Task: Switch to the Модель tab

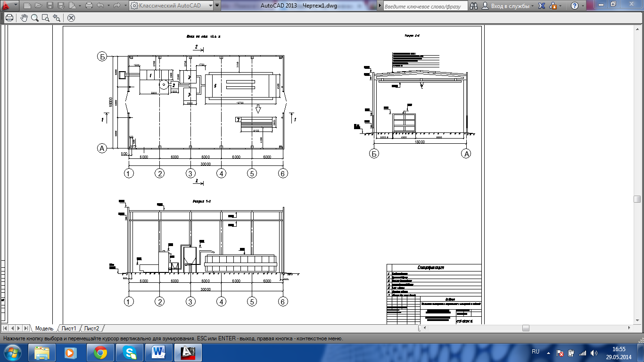Action: (x=44, y=328)
